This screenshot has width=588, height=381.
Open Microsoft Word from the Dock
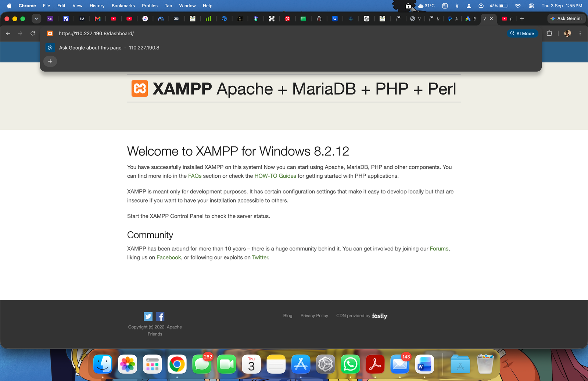coord(424,364)
